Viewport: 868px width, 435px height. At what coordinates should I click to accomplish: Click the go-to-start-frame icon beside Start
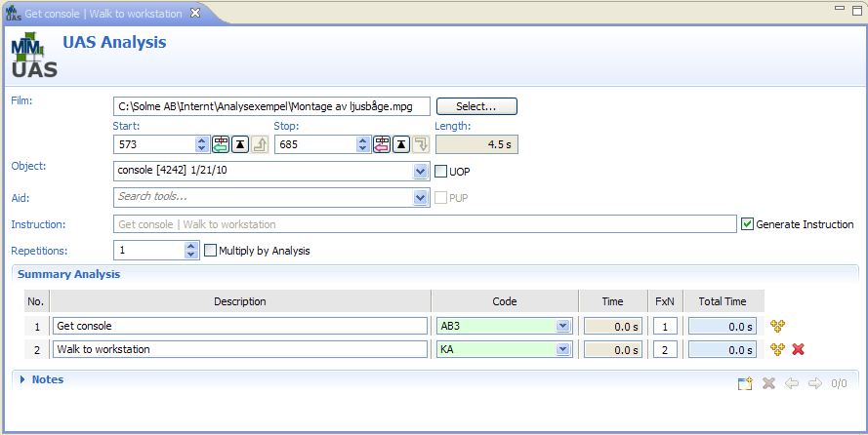pos(239,144)
